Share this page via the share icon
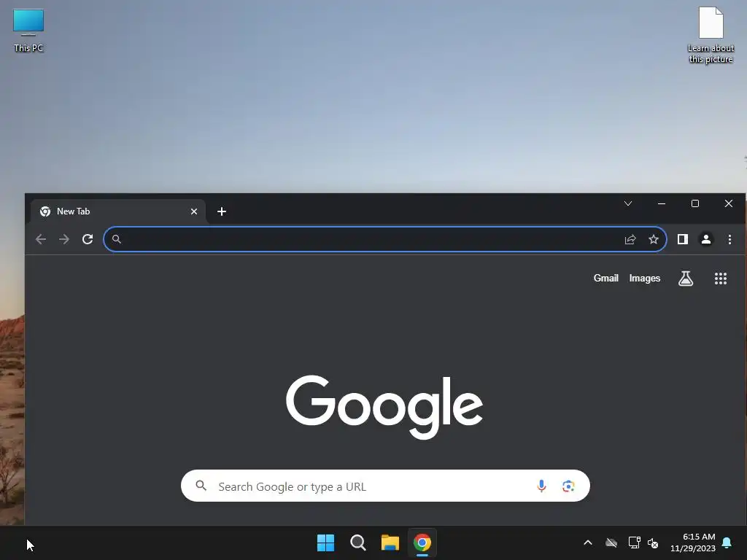 [630, 239]
